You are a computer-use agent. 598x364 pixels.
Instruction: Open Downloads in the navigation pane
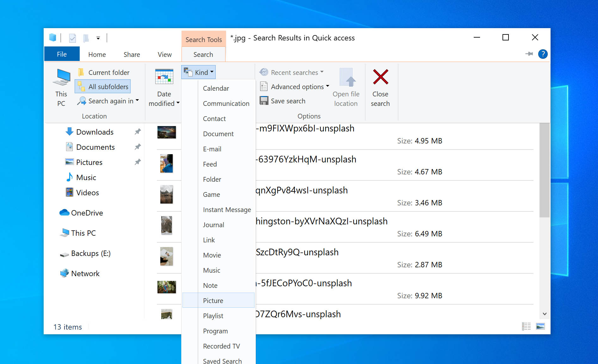(89, 132)
